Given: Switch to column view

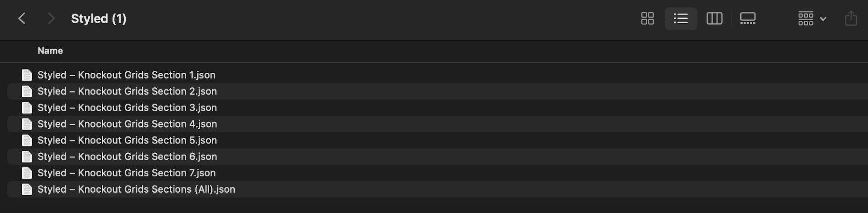Looking at the screenshot, I should click(x=714, y=19).
